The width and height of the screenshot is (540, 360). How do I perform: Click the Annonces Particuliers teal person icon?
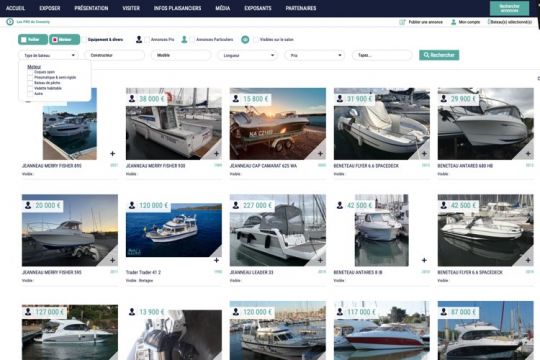184,40
